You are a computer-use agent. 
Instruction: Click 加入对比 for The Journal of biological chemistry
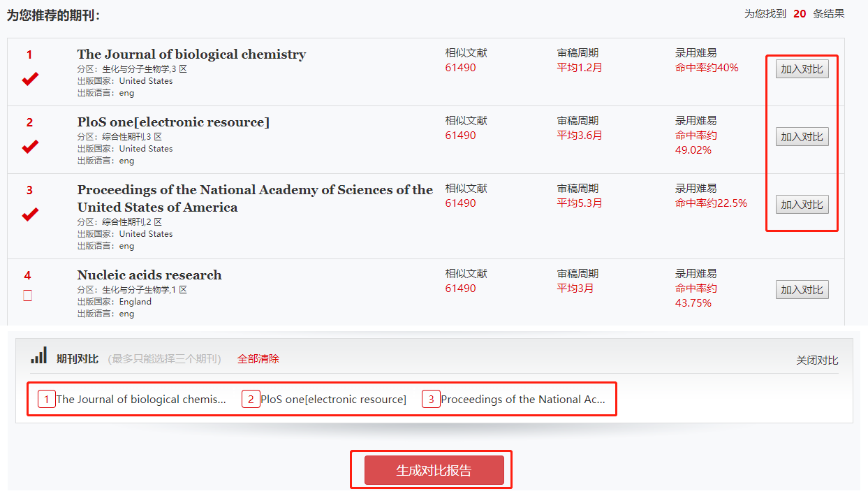tap(802, 69)
